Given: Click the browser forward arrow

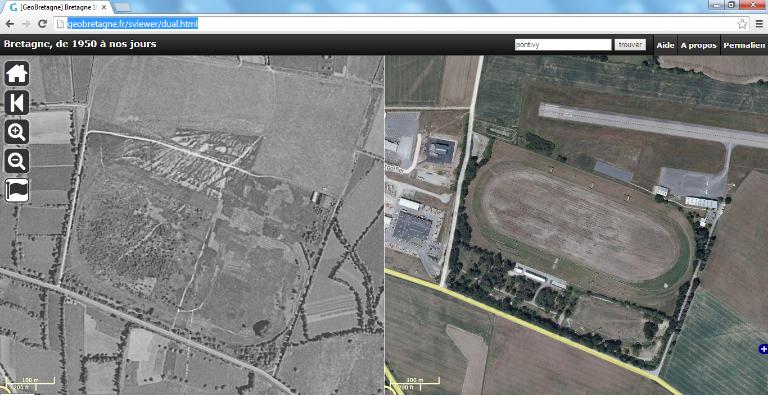Looking at the screenshot, I should pyautogui.click(x=26, y=24).
